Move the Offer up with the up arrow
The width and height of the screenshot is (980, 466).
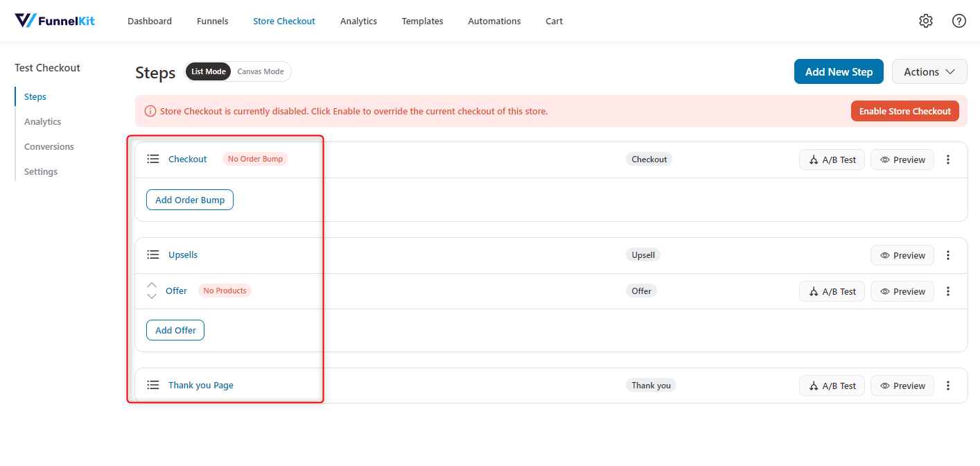click(152, 285)
